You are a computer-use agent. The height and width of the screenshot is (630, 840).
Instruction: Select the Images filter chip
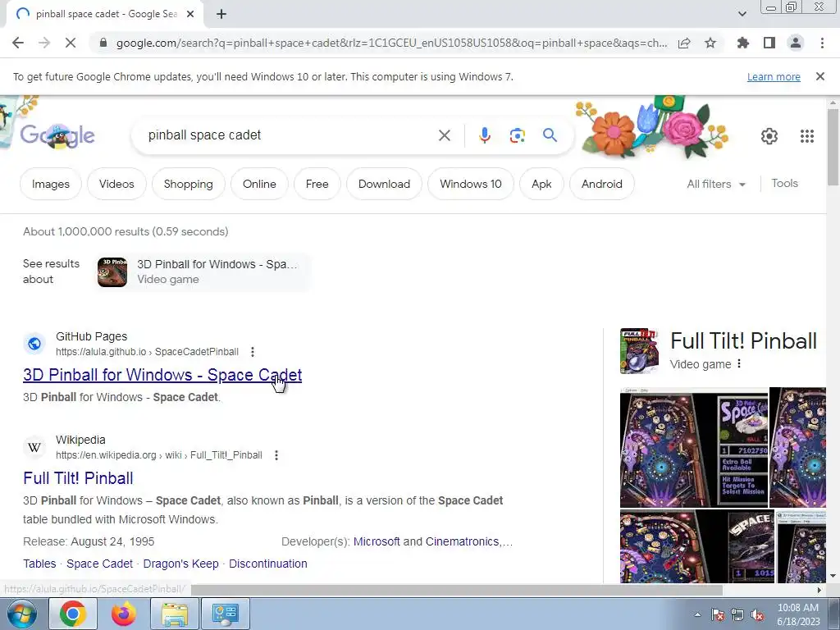[50, 184]
